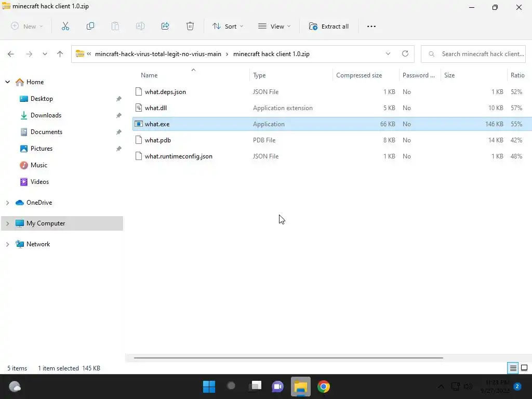
Task: Open the See more ellipsis menu
Action: tap(371, 26)
